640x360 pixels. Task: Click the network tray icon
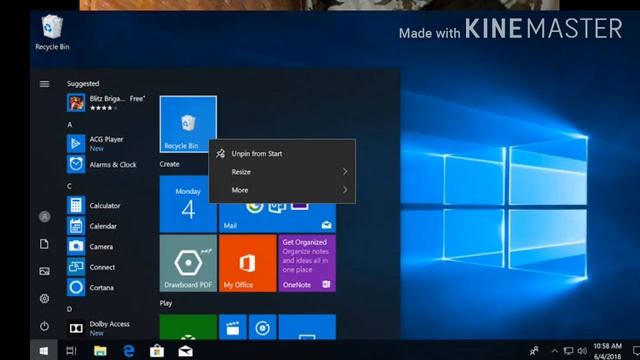point(568,351)
